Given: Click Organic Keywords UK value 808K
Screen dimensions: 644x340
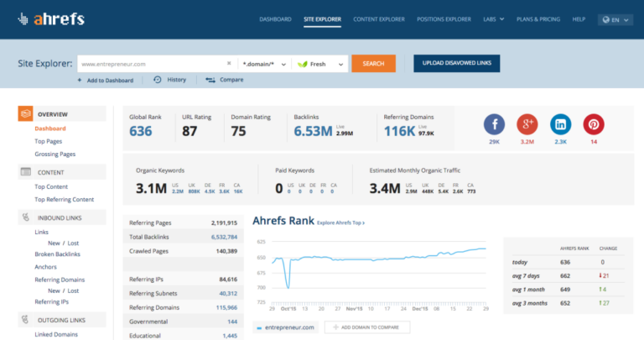Looking at the screenshot, I should [x=194, y=191].
